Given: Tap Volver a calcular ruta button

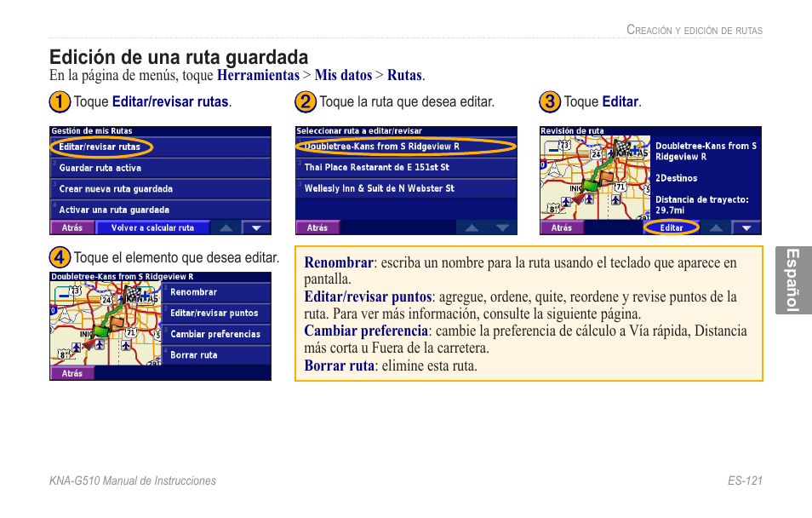Looking at the screenshot, I should (152, 227).
